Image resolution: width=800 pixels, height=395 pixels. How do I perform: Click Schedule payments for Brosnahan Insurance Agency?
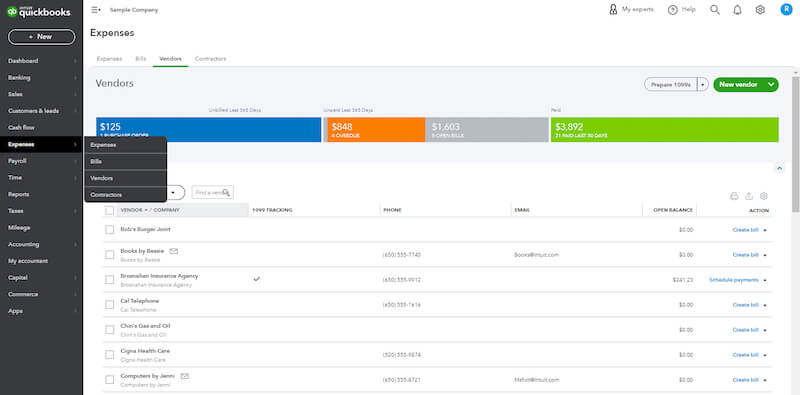[x=734, y=280]
